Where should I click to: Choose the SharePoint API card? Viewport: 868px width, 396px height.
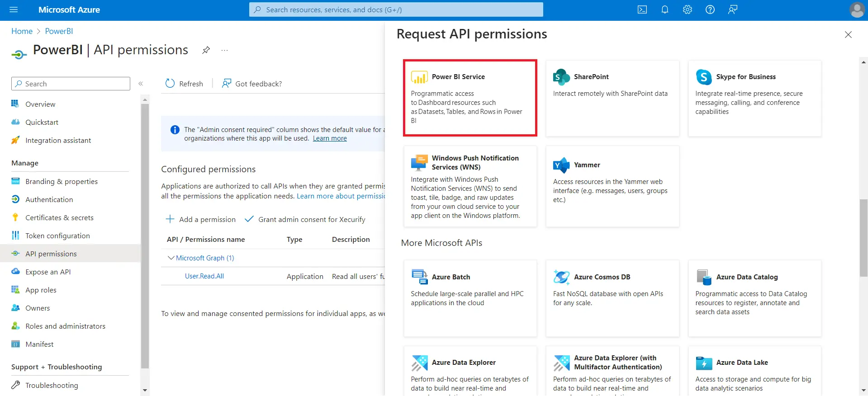point(612,98)
